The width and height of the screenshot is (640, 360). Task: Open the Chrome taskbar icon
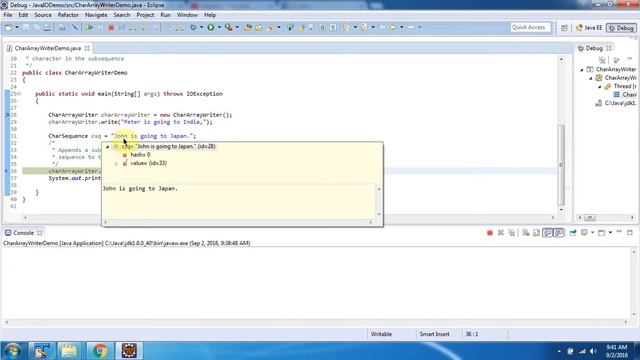pos(100,351)
